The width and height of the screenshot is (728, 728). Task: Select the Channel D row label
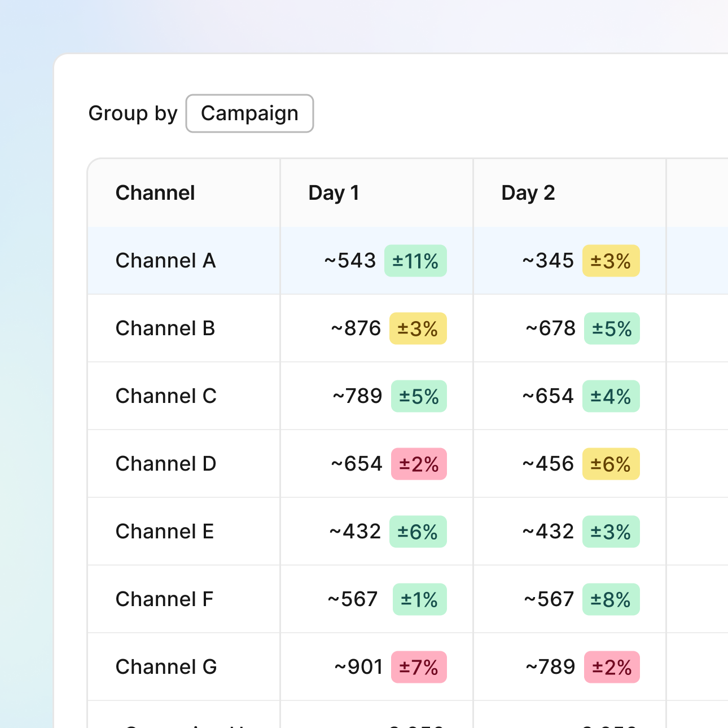[166, 464]
